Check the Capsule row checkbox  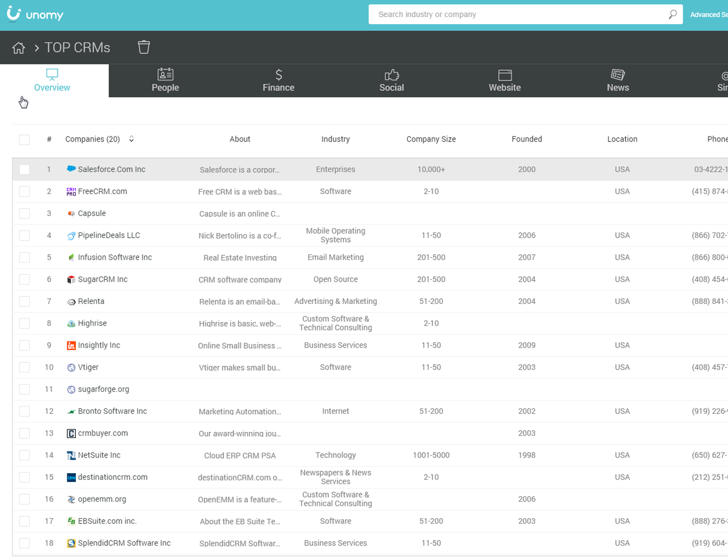tap(24, 214)
